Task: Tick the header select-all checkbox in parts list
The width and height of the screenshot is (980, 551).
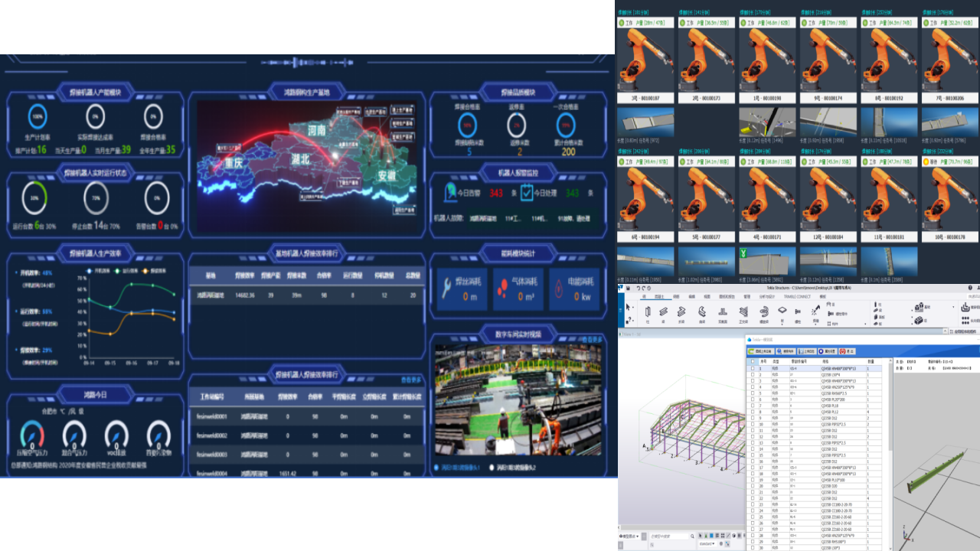Action: [752, 360]
